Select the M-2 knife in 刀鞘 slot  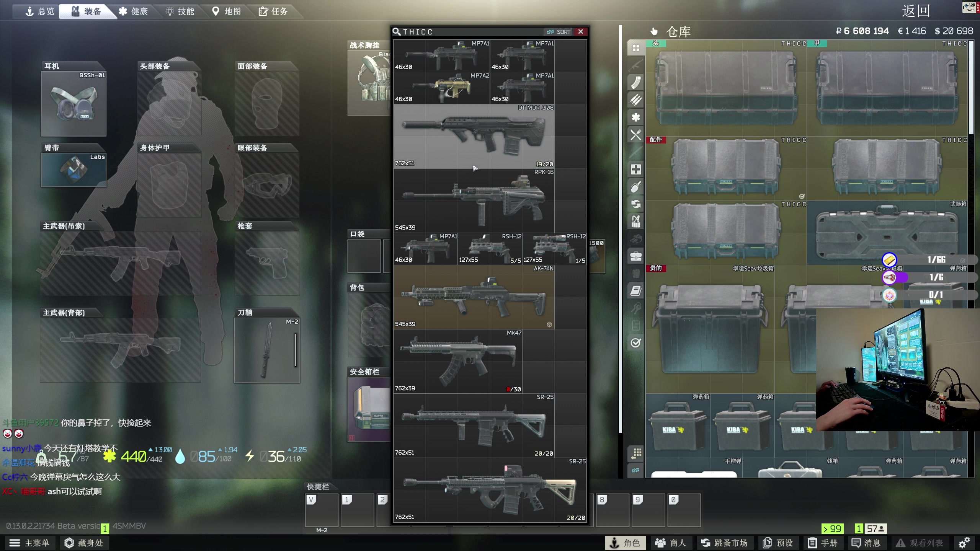point(267,350)
